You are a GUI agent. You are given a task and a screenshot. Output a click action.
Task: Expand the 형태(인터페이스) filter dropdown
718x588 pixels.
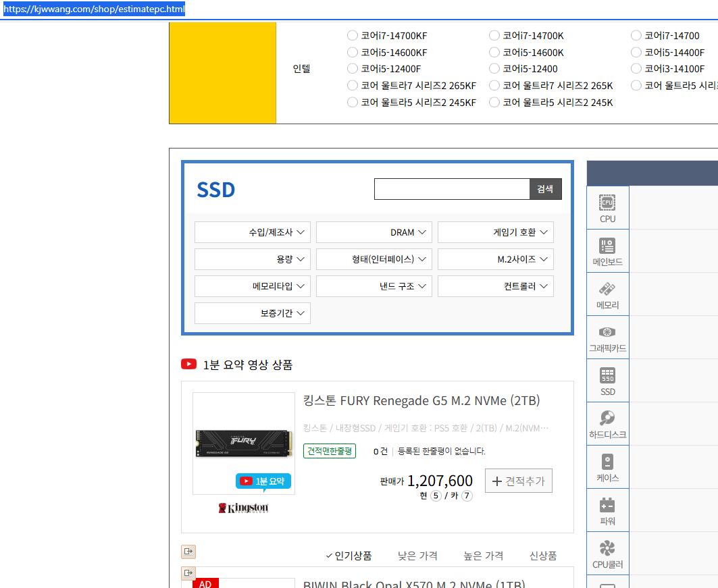coord(374,259)
